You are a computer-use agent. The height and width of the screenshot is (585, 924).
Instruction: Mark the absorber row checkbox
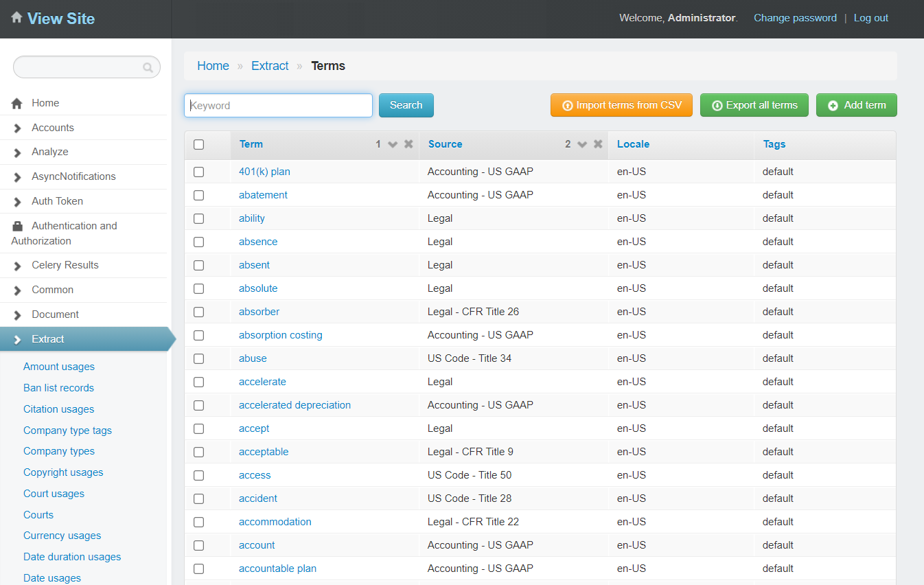[199, 312]
